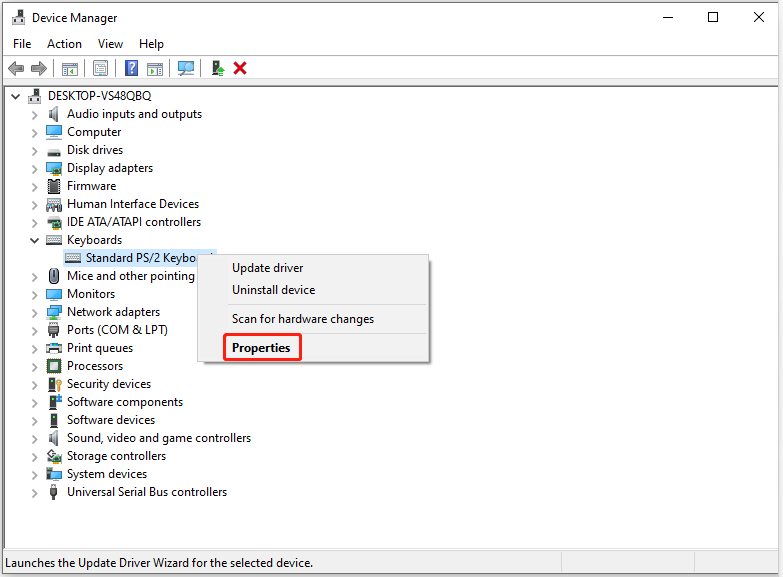This screenshot has height=577, width=783.
Task: Expand the Display adapters chevron
Action: (34, 169)
